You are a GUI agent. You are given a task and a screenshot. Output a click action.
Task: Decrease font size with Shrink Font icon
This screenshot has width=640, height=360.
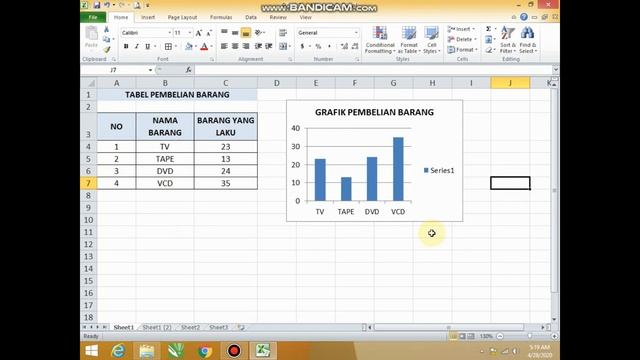click(x=209, y=33)
